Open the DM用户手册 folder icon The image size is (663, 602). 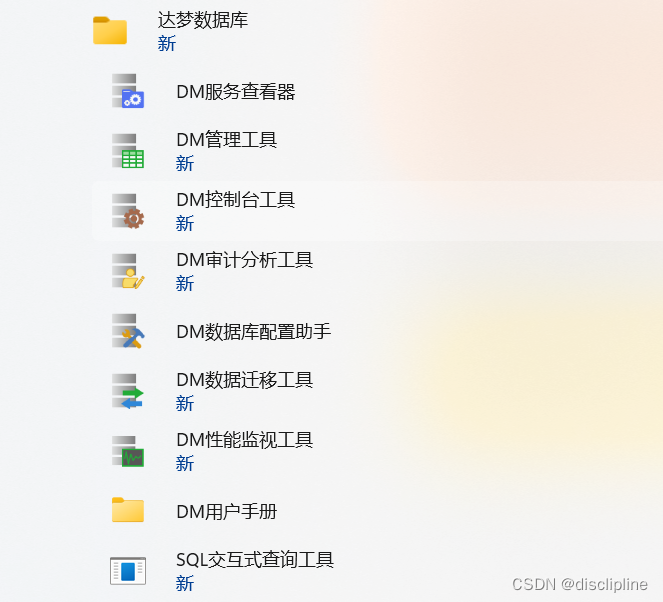point(128,510)
